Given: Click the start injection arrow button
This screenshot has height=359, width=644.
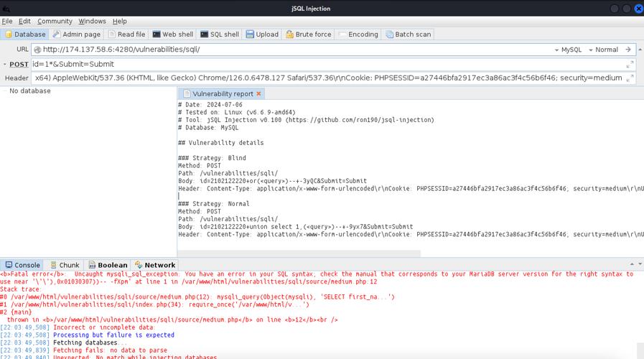Looking at the screenshot, I should point(628,50).
